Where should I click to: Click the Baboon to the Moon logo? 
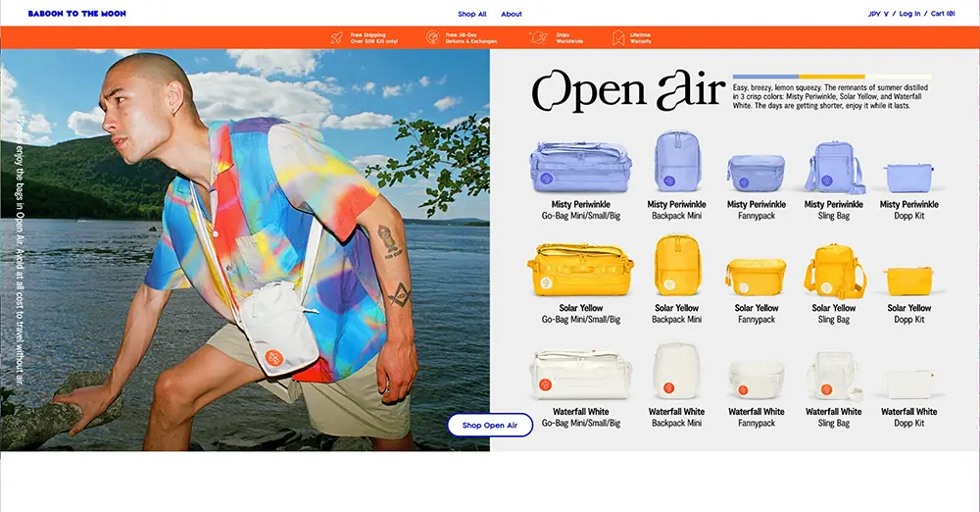click(x=77, y=14)
